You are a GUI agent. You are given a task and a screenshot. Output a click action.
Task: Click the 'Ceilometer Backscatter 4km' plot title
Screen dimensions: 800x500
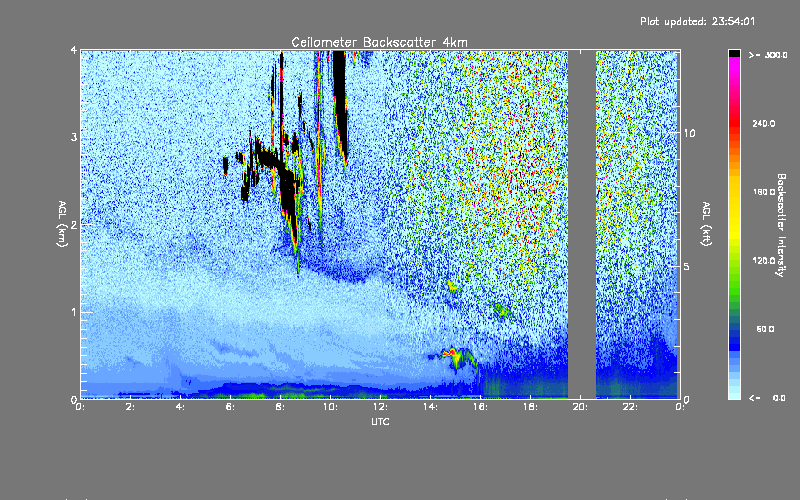(x=379, y=42)
